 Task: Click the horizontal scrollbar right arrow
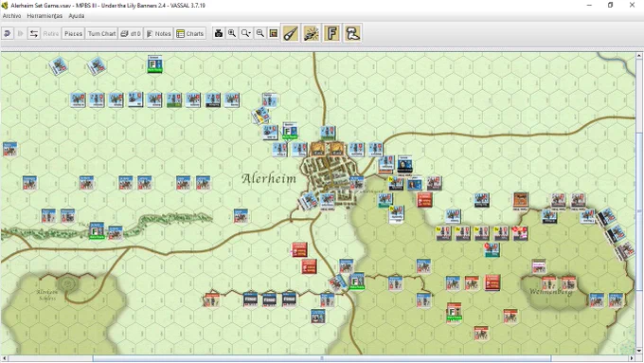click(x=633, y=358)
